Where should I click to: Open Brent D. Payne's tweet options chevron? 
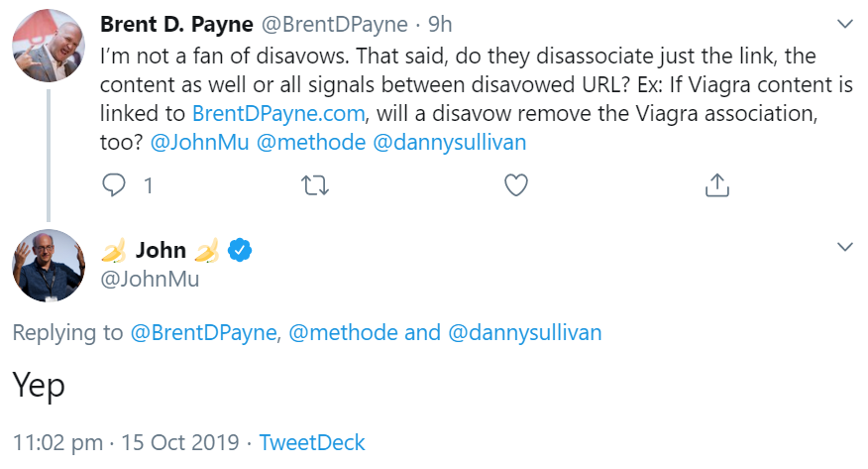coord(845,23)
